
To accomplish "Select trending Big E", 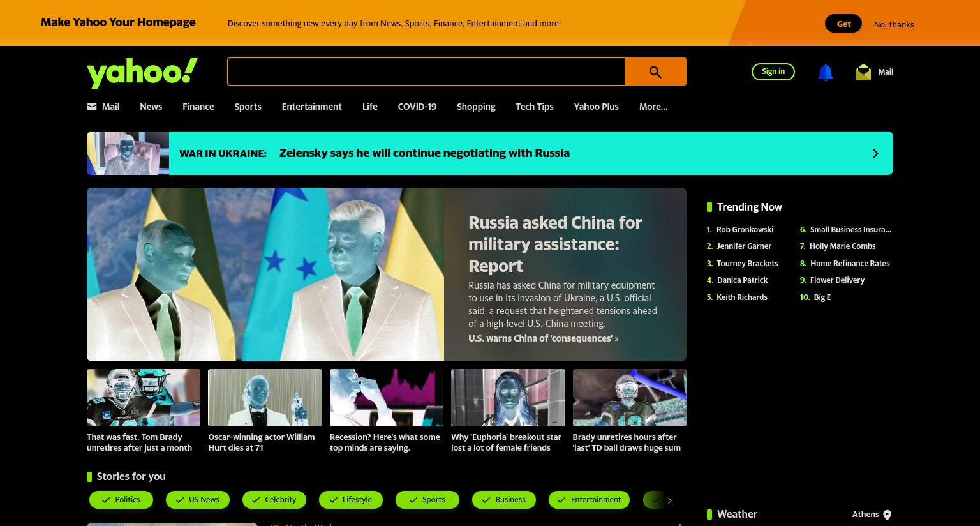I will coord(822,297).
